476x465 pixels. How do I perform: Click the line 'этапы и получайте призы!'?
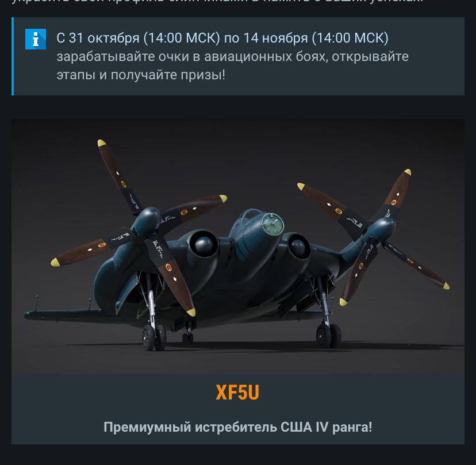tap(141, 75)
